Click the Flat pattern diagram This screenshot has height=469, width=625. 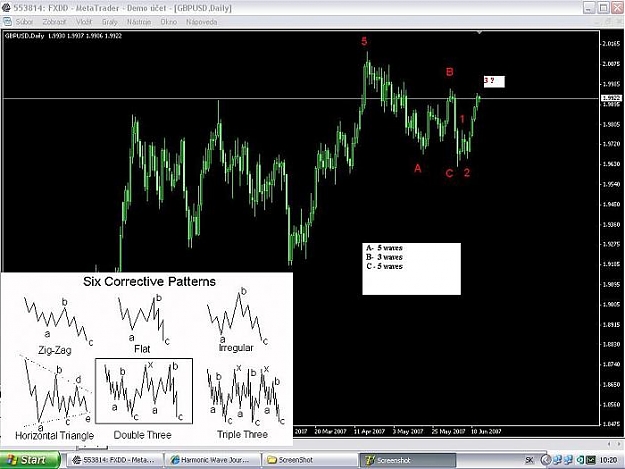(143, 320)
